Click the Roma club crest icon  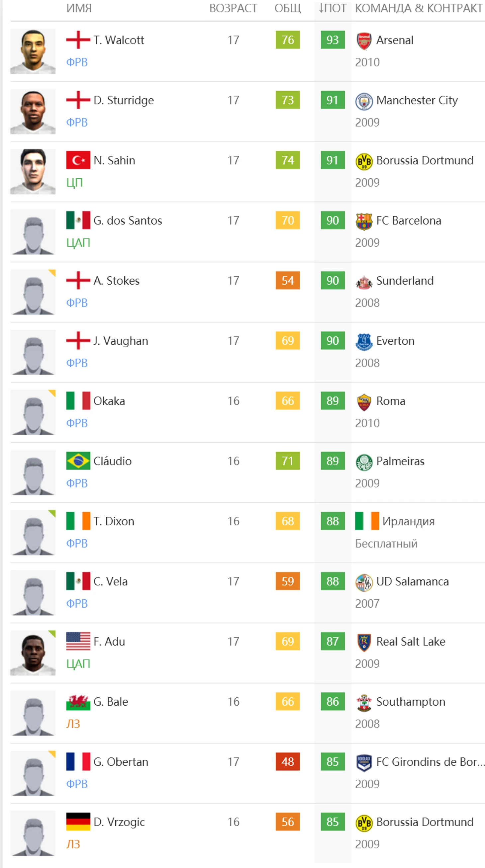(x=364, y=402)
